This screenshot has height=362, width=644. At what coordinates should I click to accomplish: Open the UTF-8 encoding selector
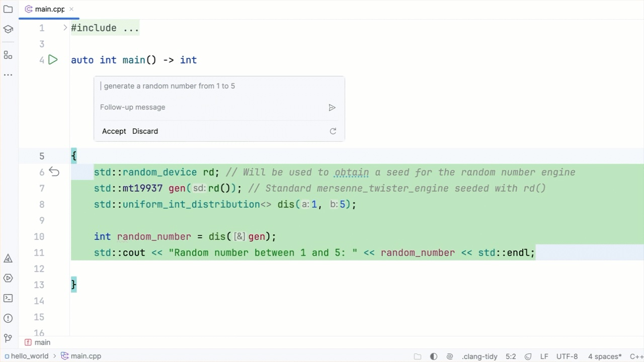pyautogui.click(x=567, y=356)
